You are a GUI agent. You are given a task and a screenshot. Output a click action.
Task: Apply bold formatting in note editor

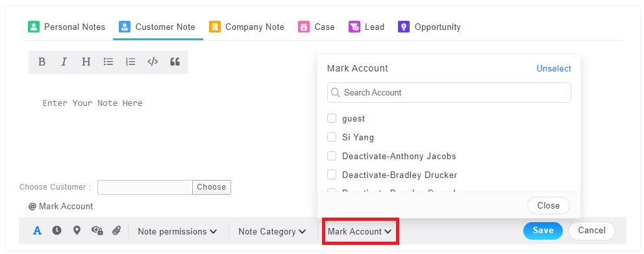(42, 62)
